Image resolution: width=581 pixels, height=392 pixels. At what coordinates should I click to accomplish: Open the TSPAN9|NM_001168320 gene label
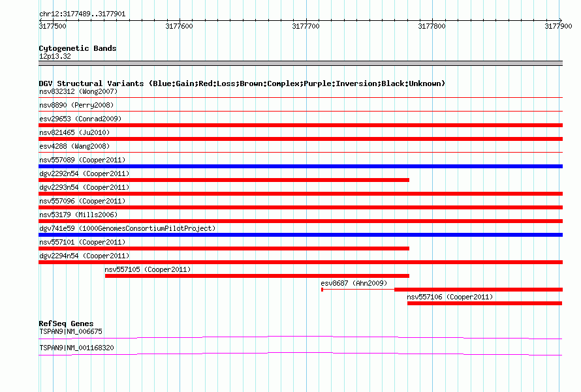tap(76, 348)
